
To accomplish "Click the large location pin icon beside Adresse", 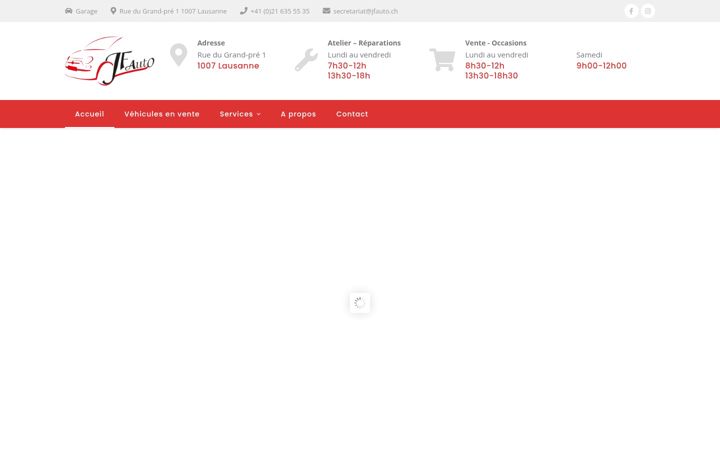I will tap(179, 55).
